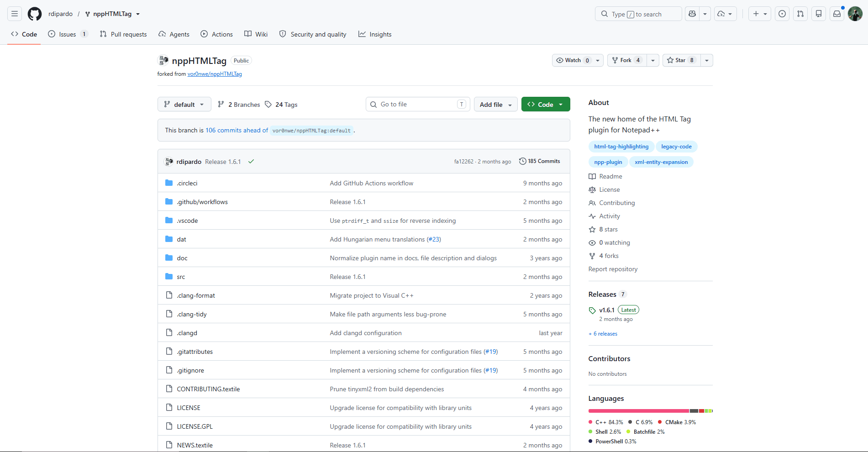Screen dimensions: 868x452
Task: Expand the fork options arrow
Action: click(653, 60)
